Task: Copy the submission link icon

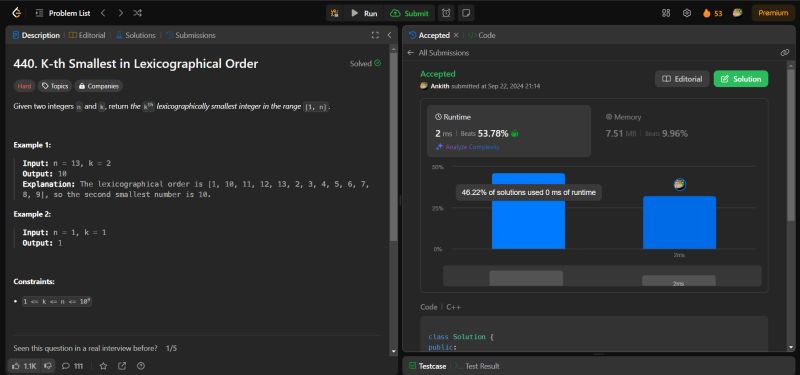Action: coord(785,53)
